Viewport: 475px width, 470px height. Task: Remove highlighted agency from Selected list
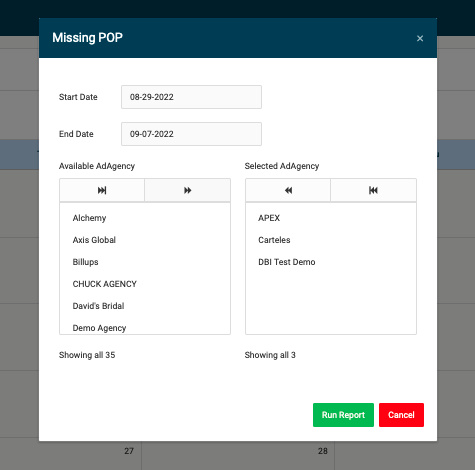[x=288, y=190]
